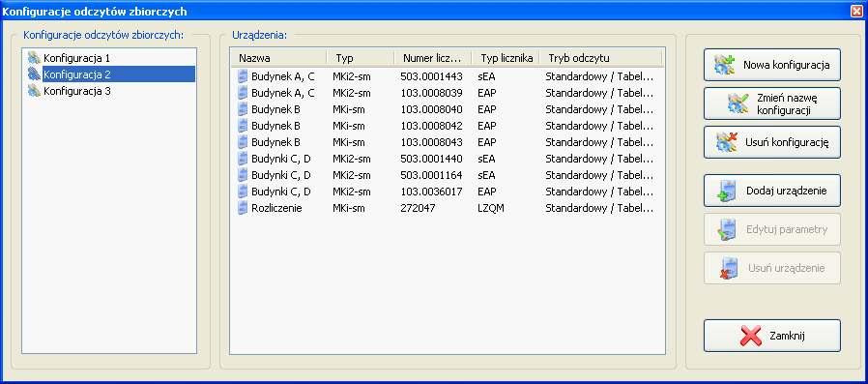Sort by Typ licznika column header
This screenshot has height=384, width=868.
[x=506, y=58]
